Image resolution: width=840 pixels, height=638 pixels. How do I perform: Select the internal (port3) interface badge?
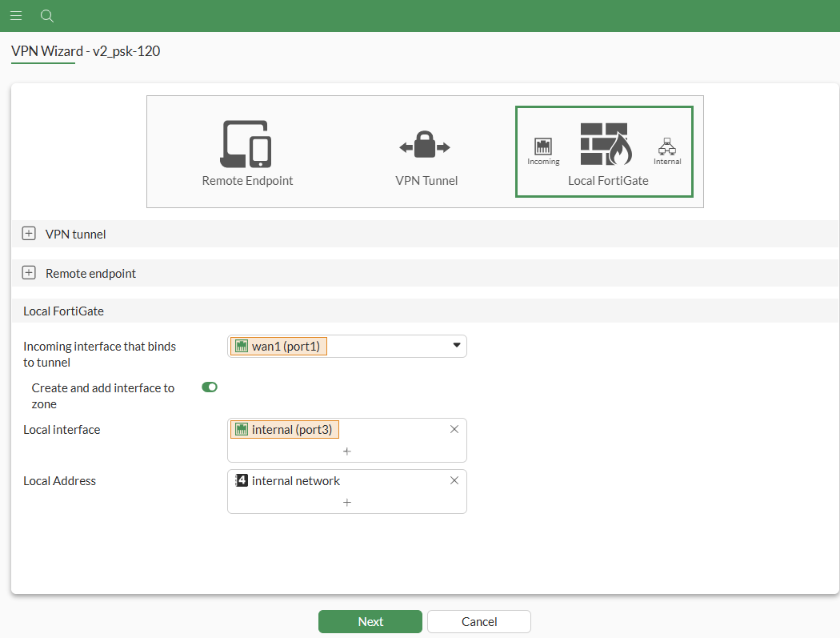(x=284, y=429)
